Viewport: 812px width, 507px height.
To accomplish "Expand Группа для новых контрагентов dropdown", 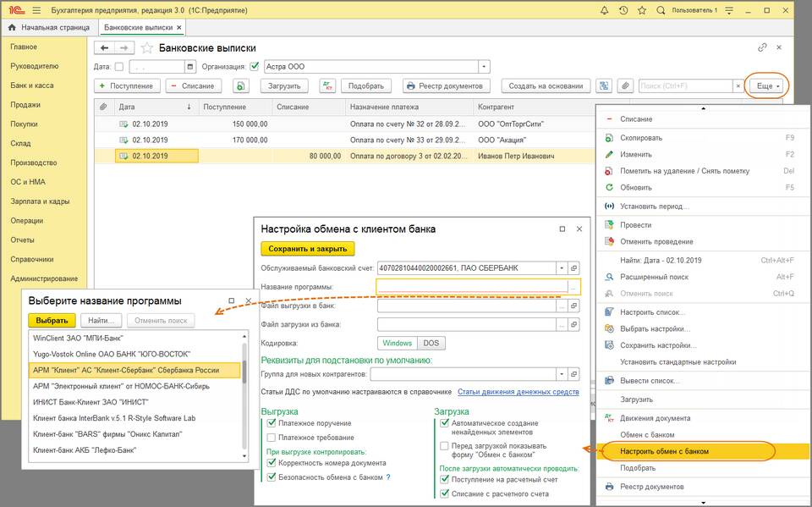I will pyautogui.click(x=562, y=374).
